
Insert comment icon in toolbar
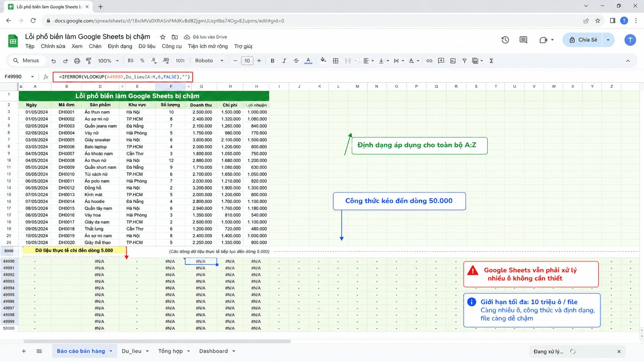point(441,61)
